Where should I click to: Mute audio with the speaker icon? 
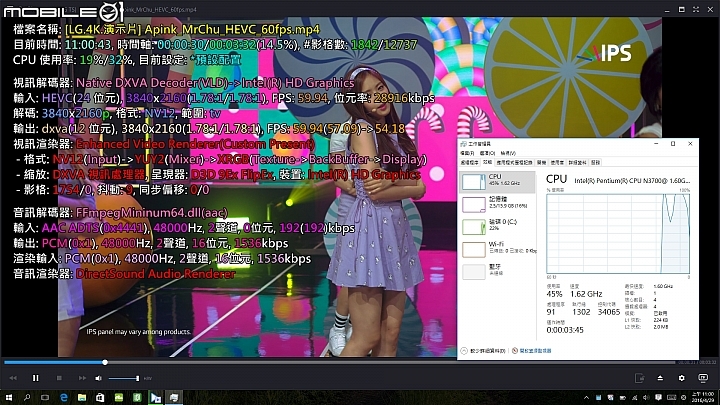98,378
